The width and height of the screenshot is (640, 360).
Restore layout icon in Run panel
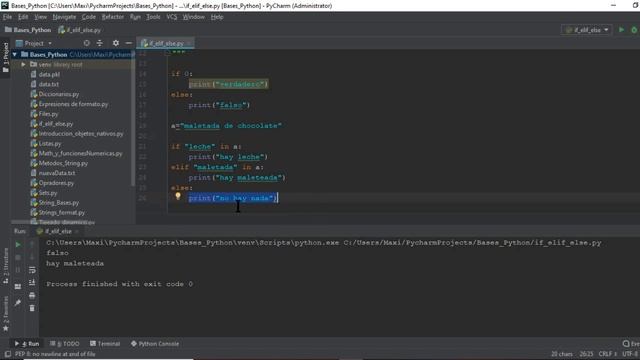pyautogui.click(x=18, y=287)
